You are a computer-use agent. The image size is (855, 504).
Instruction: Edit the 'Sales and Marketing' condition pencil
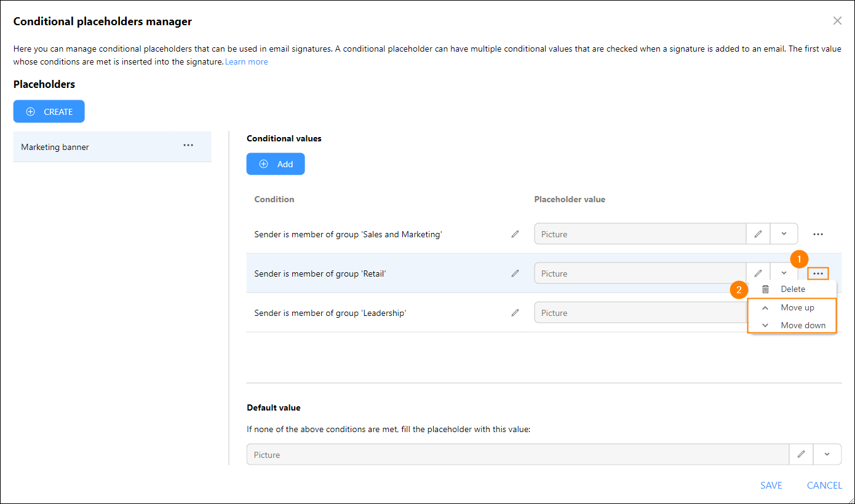tap(515, 234)
